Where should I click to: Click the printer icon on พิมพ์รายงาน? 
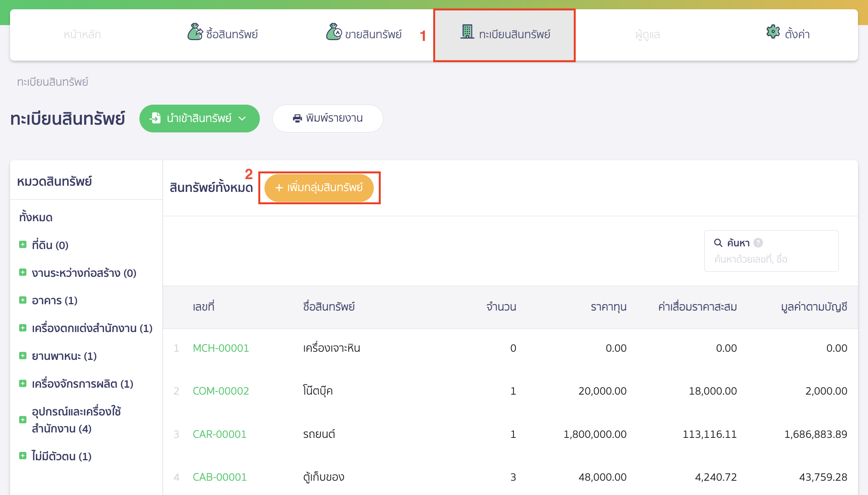297,119
